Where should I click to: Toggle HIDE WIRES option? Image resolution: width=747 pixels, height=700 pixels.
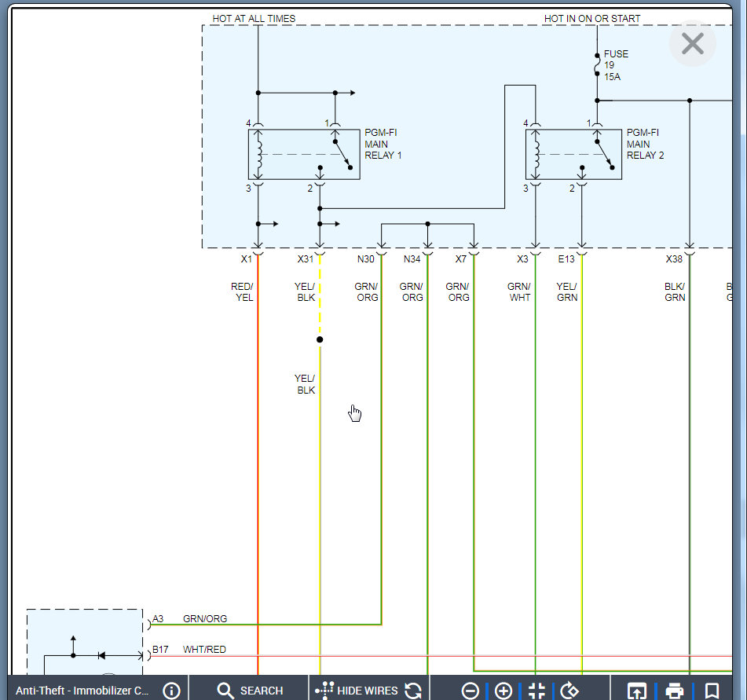pyautogui.click(x=357, y=690)
